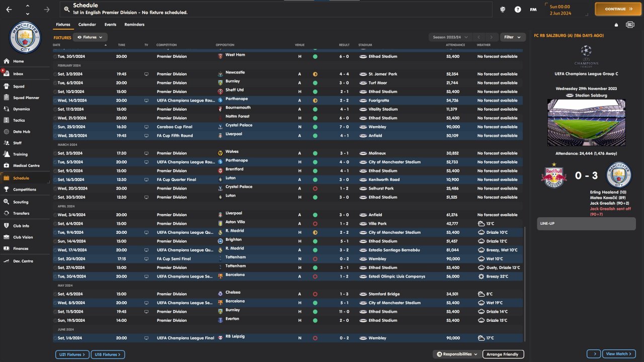644x362 pixels.
Task: Click the Red Bull Salzburg logo in match panel
Action: click(553, 175)
